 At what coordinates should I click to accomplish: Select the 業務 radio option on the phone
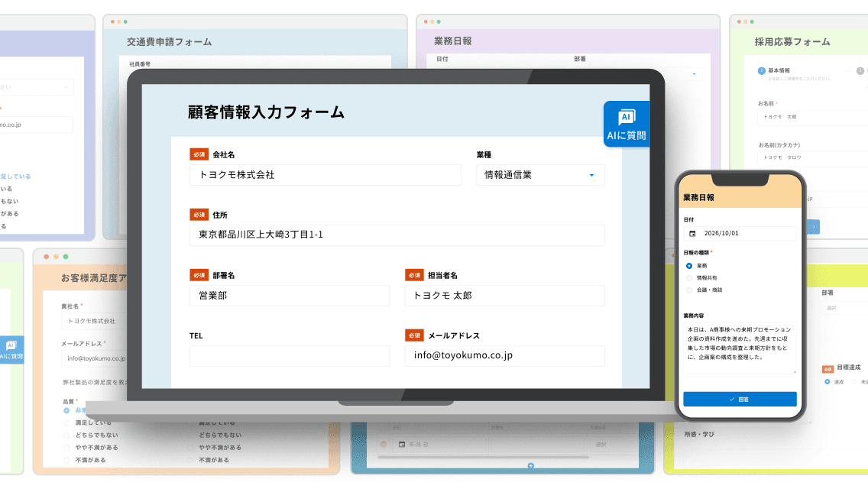pyautogui.click(x=689, y=266)
